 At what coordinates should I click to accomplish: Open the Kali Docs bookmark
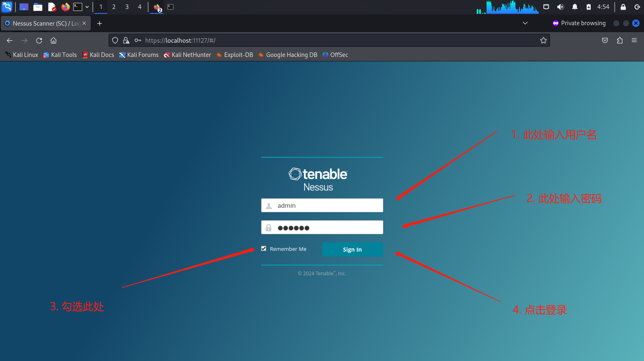tap(98, 55)
